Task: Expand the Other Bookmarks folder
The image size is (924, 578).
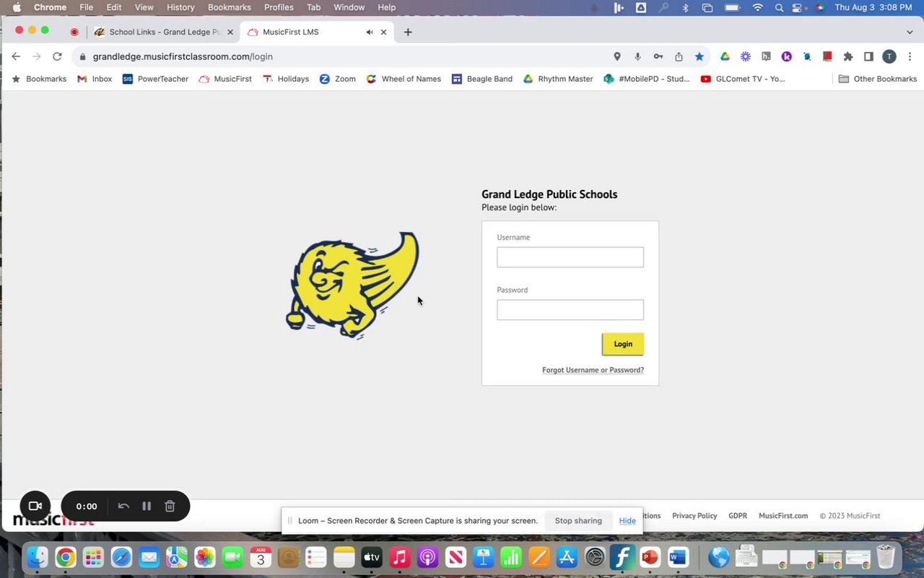Action: (877, 79)
